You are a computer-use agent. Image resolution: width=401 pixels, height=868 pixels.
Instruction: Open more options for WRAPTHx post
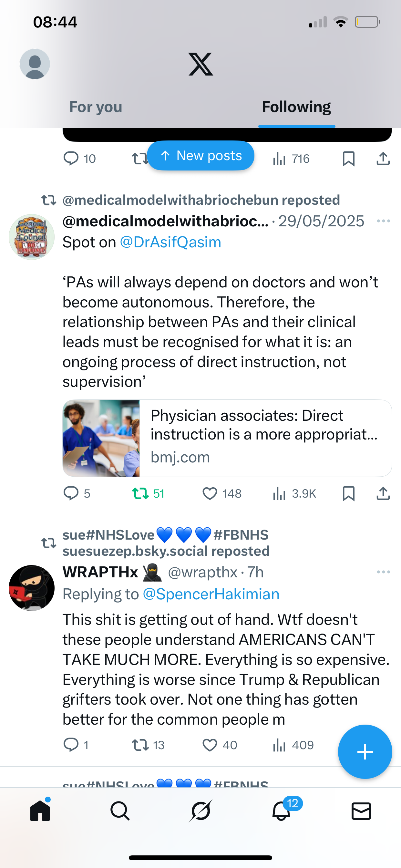[x=383, y=572]
